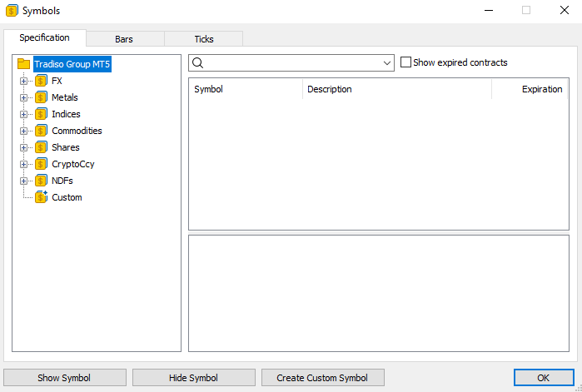Expand the NDFs tree node
Screen dimensions: 582x392
(x=24, y=181)
